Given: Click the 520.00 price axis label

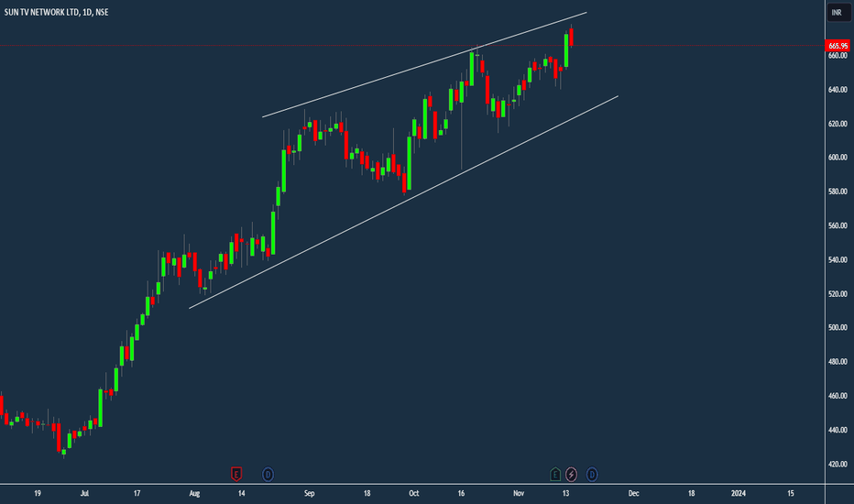Looking at the screenshot, I should (838, 293).
